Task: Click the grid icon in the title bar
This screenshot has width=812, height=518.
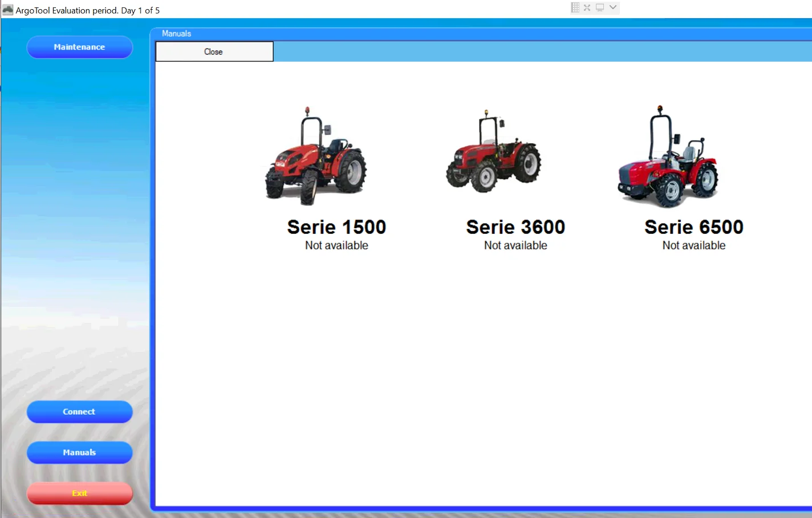Action: 575,7
